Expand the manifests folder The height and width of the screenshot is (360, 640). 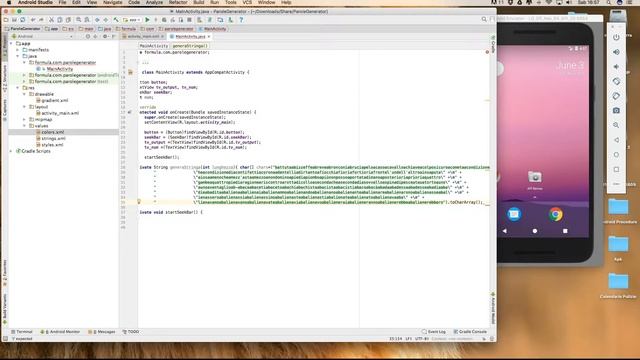coord(18,50)
